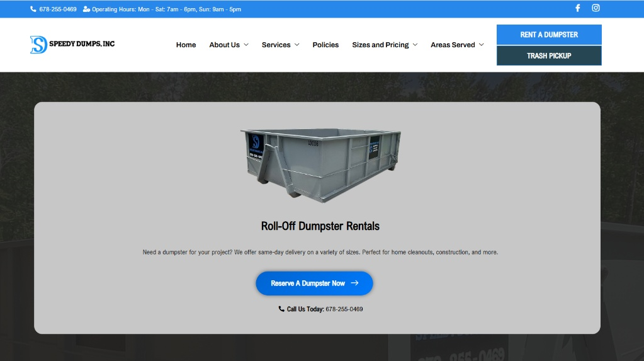644x361 pixels.
Task: Click the roll-off dumpster image
Action: click(321, 164)
